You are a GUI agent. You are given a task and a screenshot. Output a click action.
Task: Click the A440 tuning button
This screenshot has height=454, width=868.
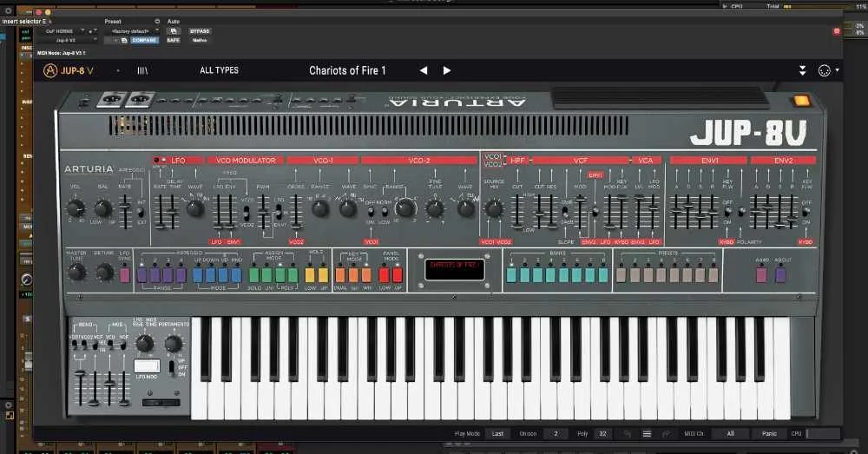[762, 274]
